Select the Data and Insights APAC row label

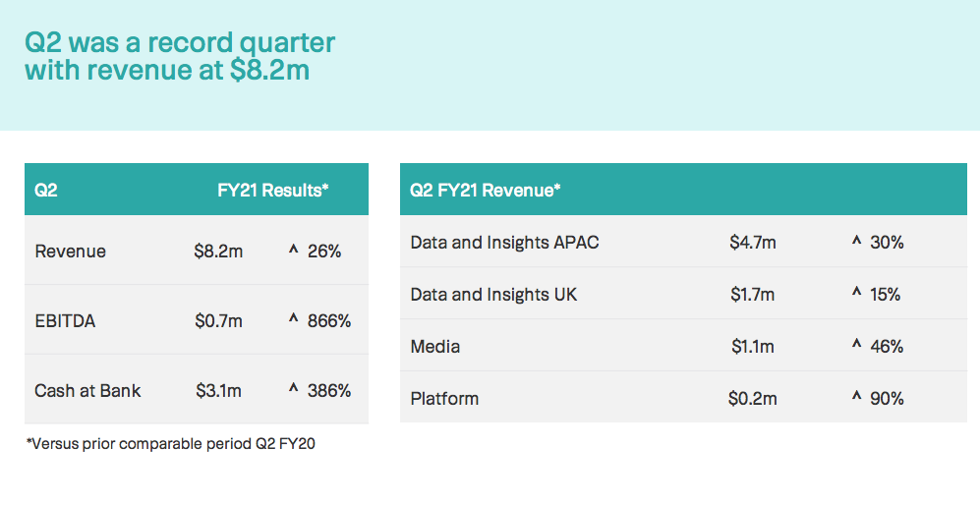[x=504, y=242]
